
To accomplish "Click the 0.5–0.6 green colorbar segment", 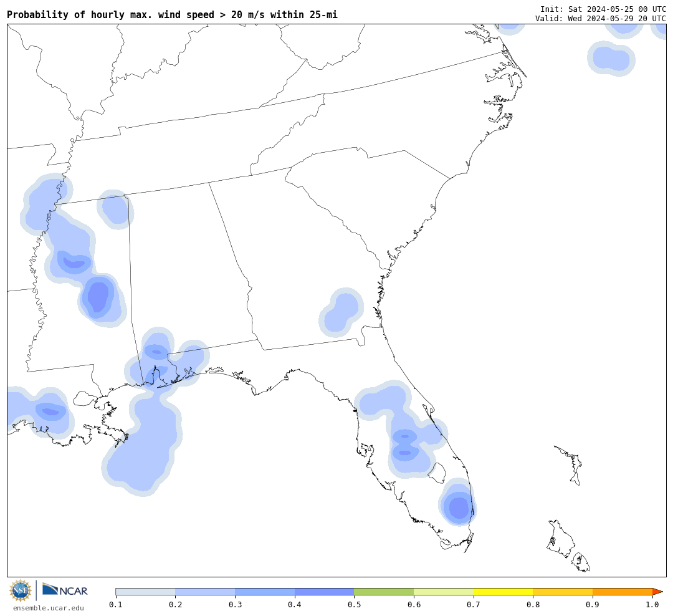I will [x=384, y=592].
